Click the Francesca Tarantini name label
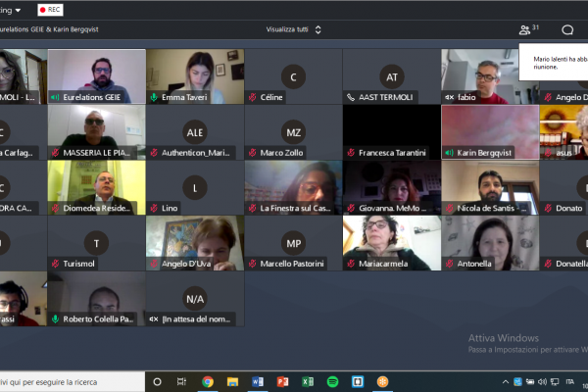This screenshot has height=392, width=588. [392, 153]
